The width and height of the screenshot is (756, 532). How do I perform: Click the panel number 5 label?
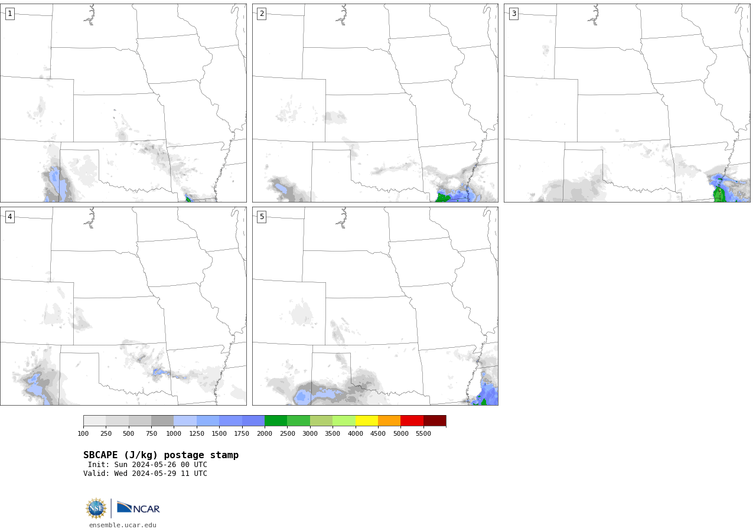262,217
